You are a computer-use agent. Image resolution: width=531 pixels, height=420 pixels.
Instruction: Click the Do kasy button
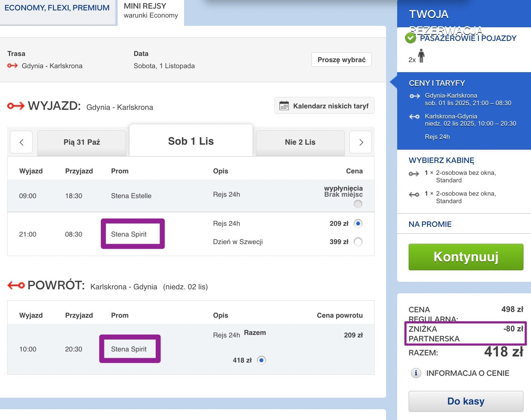466,401
